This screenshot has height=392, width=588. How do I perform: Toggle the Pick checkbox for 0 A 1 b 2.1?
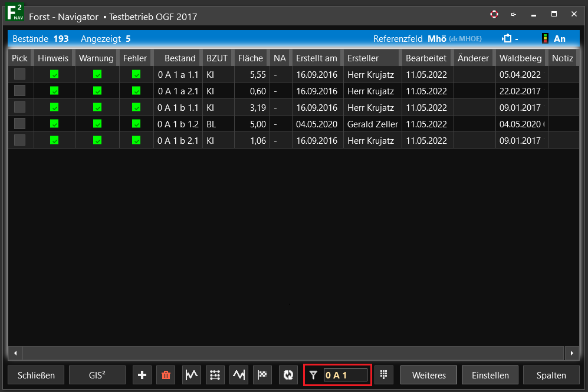20,140
